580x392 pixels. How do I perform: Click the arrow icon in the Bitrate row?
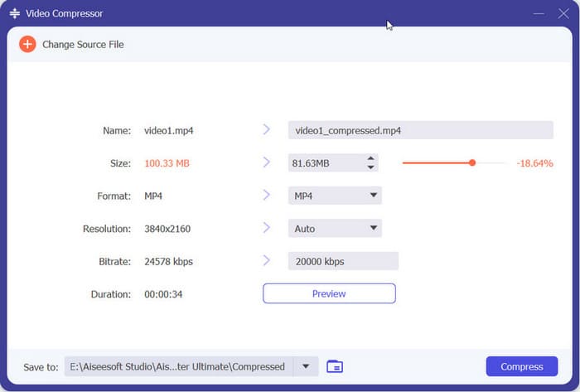pyautogui.click(x=266, y=261)
